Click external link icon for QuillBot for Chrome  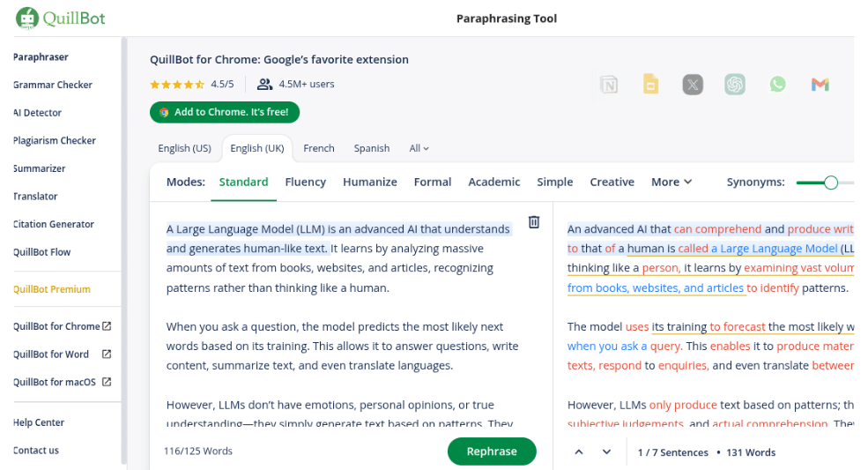(107, 326)
